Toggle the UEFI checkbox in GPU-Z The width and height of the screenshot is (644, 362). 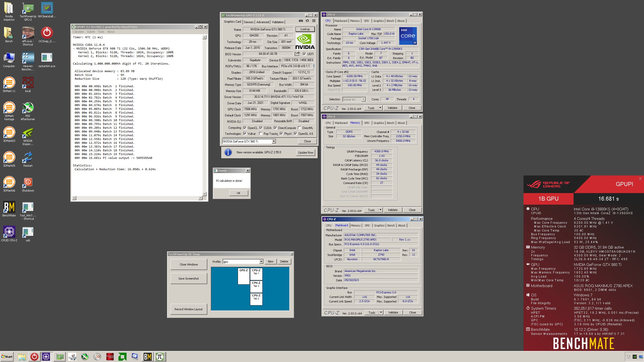[x=304, y=54]
